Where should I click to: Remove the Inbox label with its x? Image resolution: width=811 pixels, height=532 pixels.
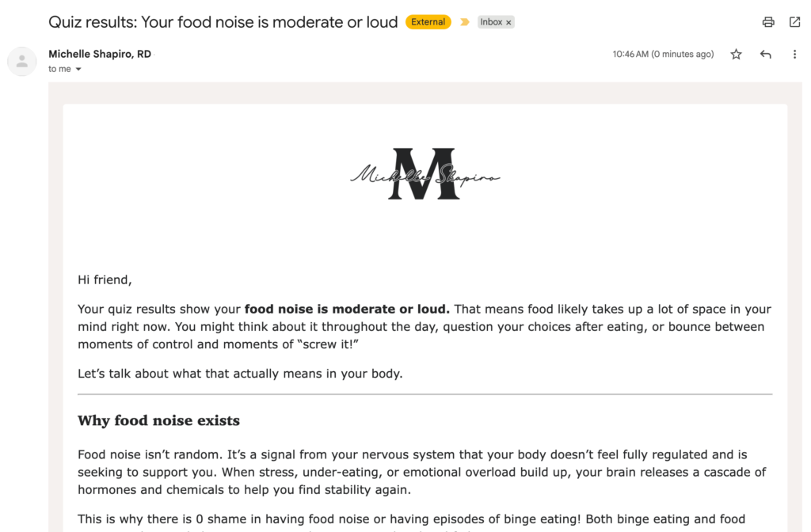tap(508, 23)
